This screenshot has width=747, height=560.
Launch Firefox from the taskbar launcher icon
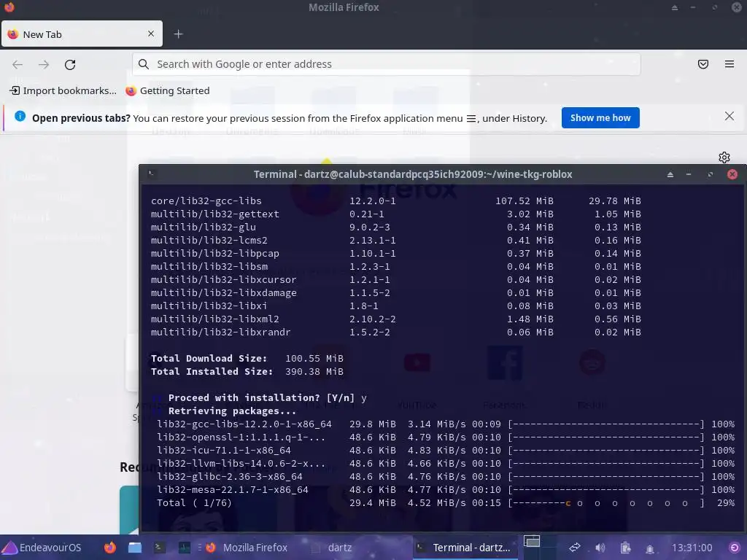click(110, 548)
